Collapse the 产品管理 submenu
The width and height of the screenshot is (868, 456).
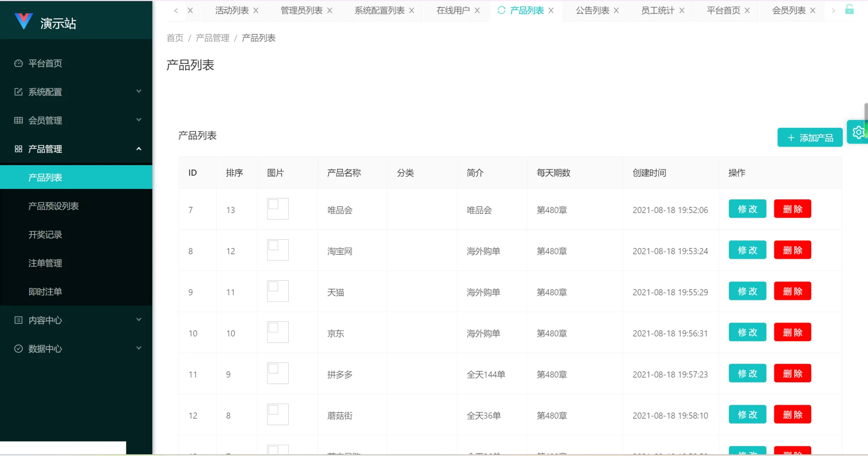point(139,149)
